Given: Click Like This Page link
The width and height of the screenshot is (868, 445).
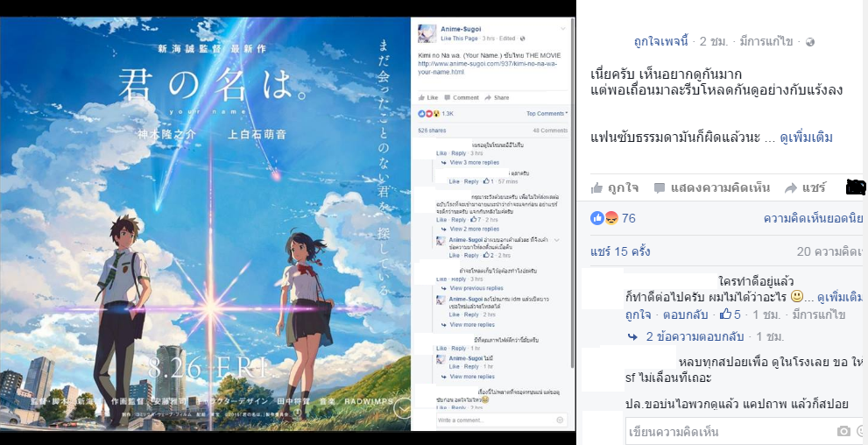Looking at the screenshot, I should click(459, 39).
